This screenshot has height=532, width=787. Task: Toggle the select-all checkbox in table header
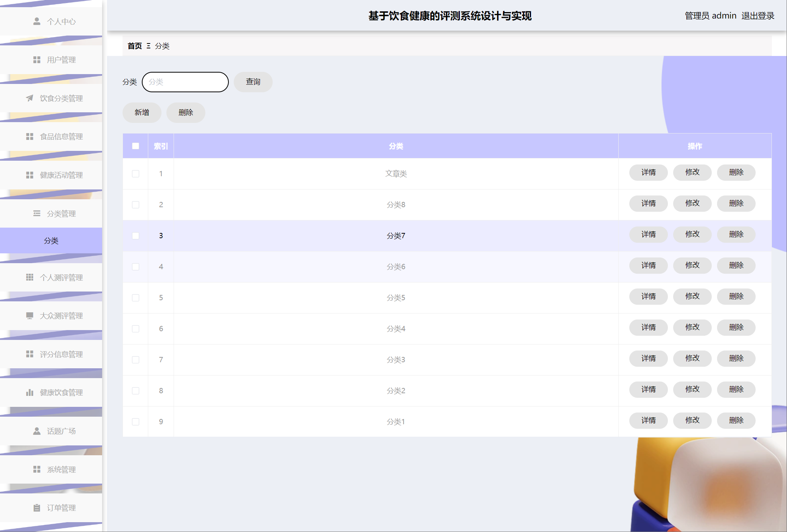point(135,146)
